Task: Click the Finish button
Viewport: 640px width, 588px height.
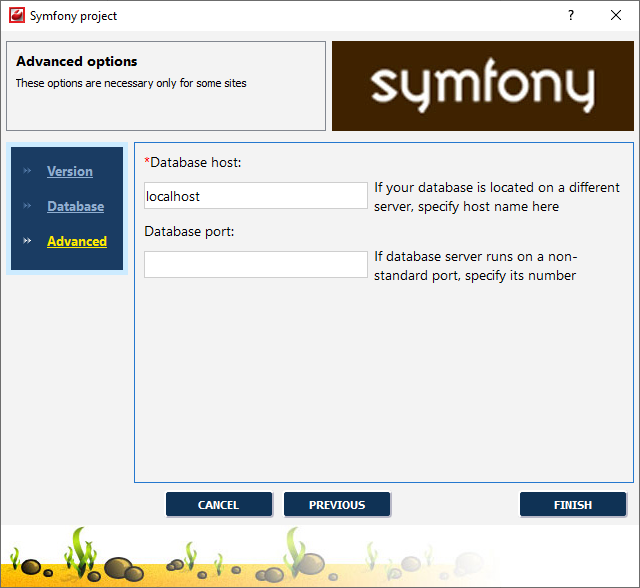Action: coord(573,505)
